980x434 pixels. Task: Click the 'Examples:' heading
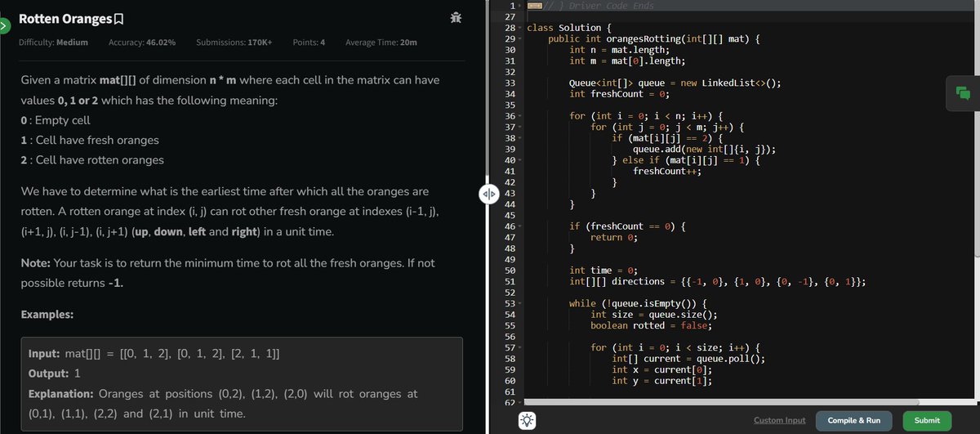(46, 315)
